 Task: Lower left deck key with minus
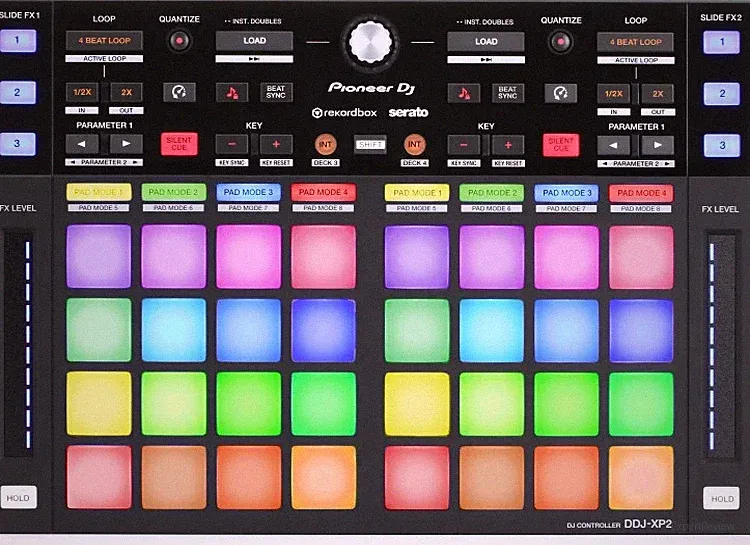coord(232,144)
